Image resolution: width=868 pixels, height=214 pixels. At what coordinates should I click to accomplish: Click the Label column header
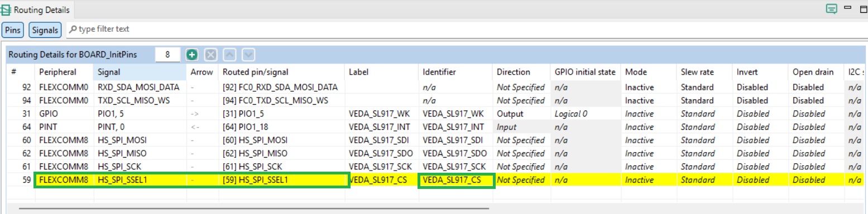coord(381,72)
